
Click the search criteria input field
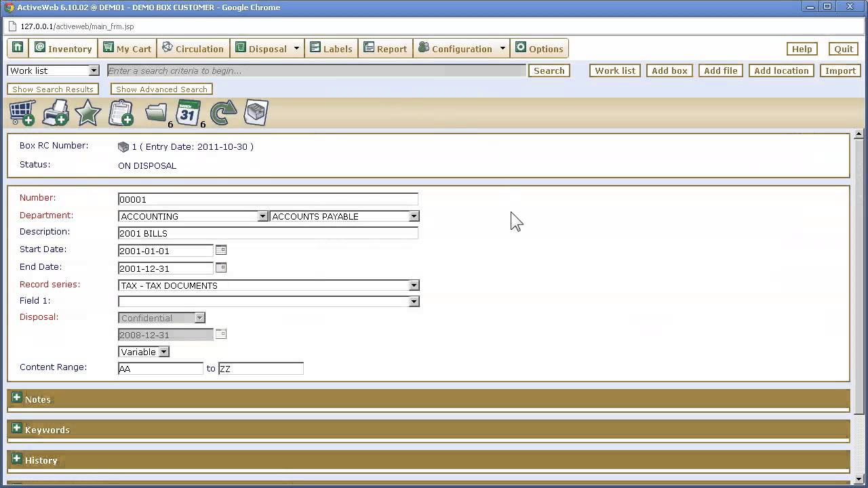(x=316, y=70)
